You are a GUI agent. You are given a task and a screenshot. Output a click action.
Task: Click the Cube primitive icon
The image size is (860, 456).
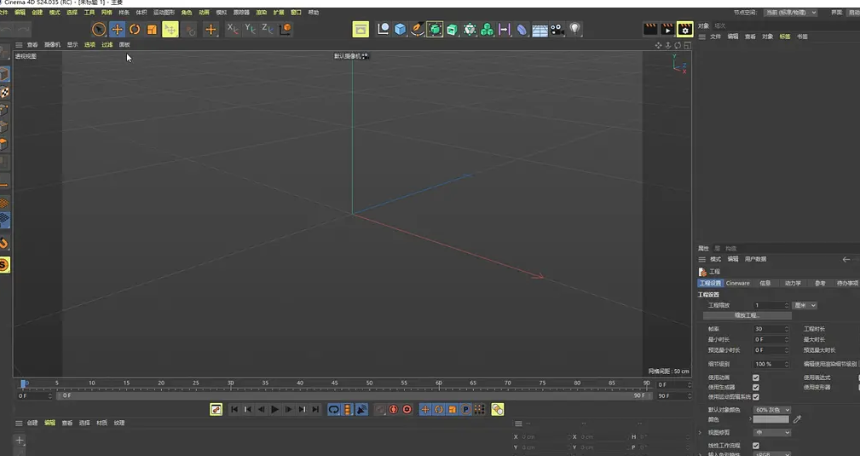(400, 30)
